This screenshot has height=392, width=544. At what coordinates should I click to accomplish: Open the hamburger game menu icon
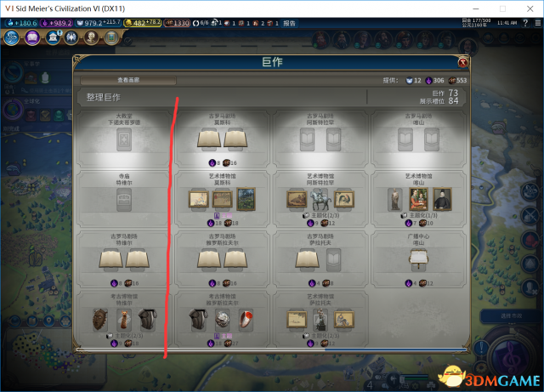(x=538, y=23)
